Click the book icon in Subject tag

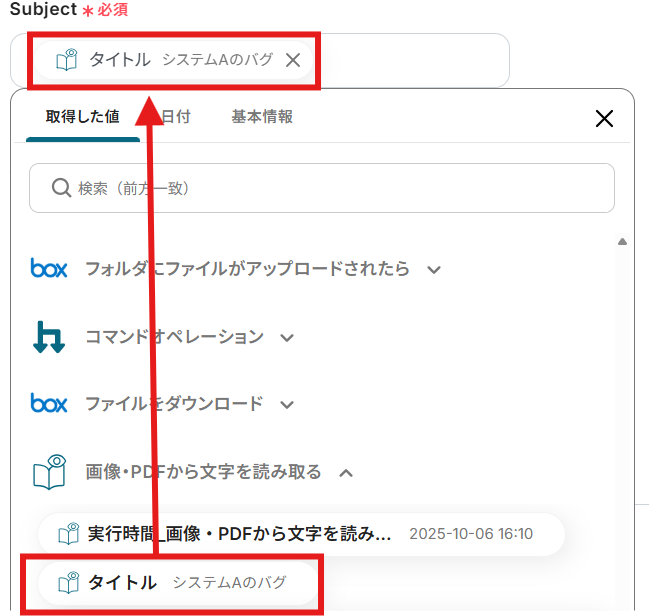[x=67, y=60]
